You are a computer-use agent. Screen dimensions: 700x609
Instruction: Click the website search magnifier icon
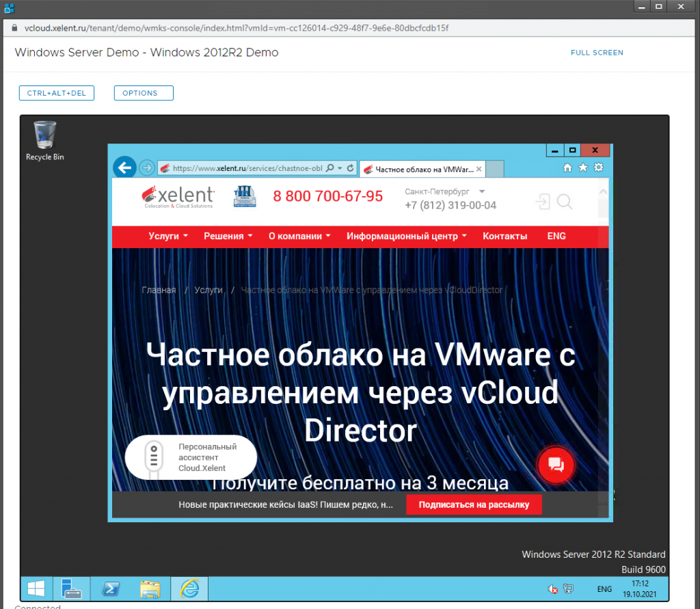coord(565,202)
